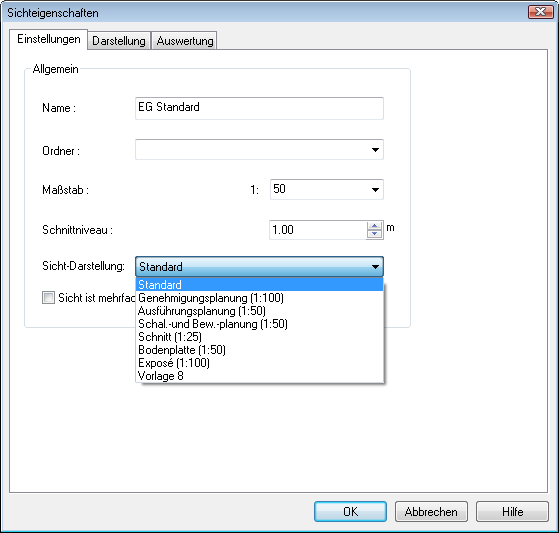Image resolution: width=559 pixels, height=533 pixels.
Task: Select the Einstellungen tab
Action: (x=48, y=39)
